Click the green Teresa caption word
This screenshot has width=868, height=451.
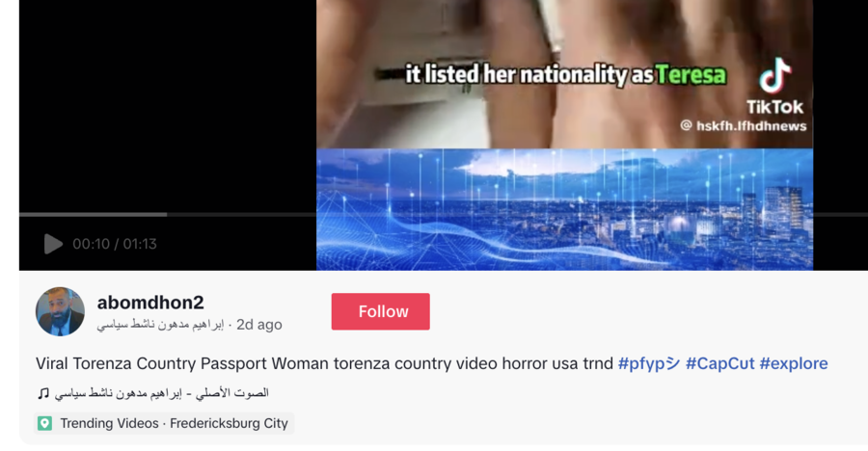(691, 75)
